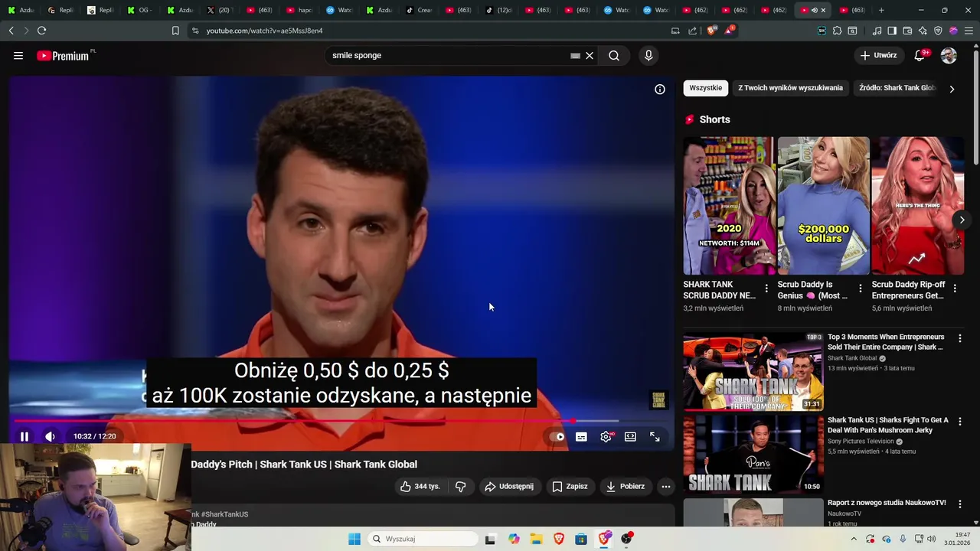Image resolution: width=980 pixels, height=551 pixels.
Task: Open the options menu for 'Scrub Daddy Rip-off Entrepreneurs'
Action: pyautogui.click(x=955, y=289)
